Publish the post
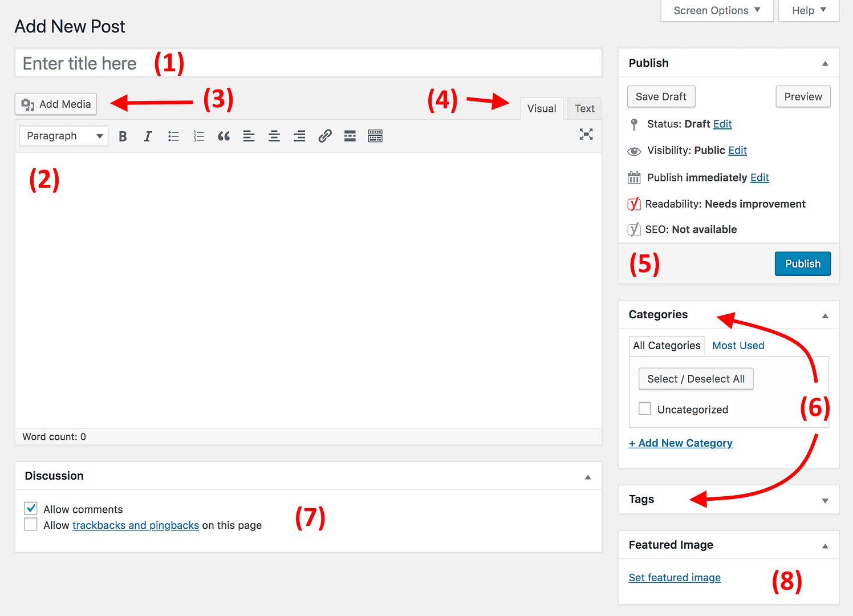The width and height of the screenshot is (853, 616). [802, 264]
